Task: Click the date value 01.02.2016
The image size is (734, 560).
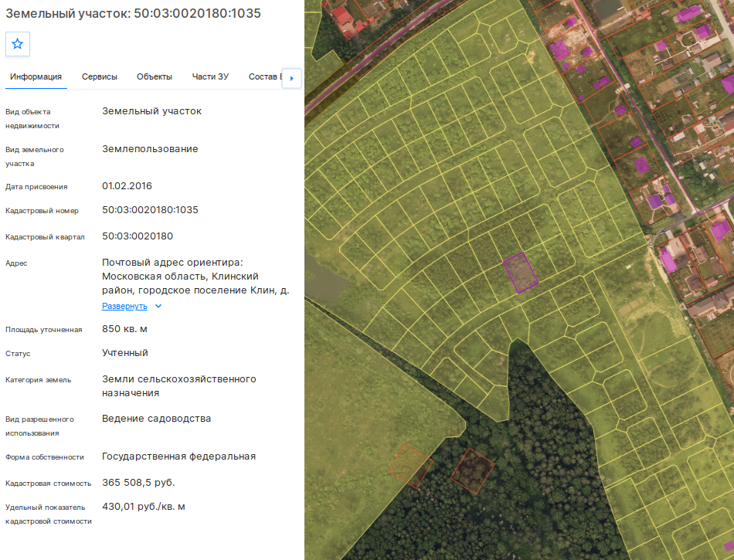Action: pos(127,185)
